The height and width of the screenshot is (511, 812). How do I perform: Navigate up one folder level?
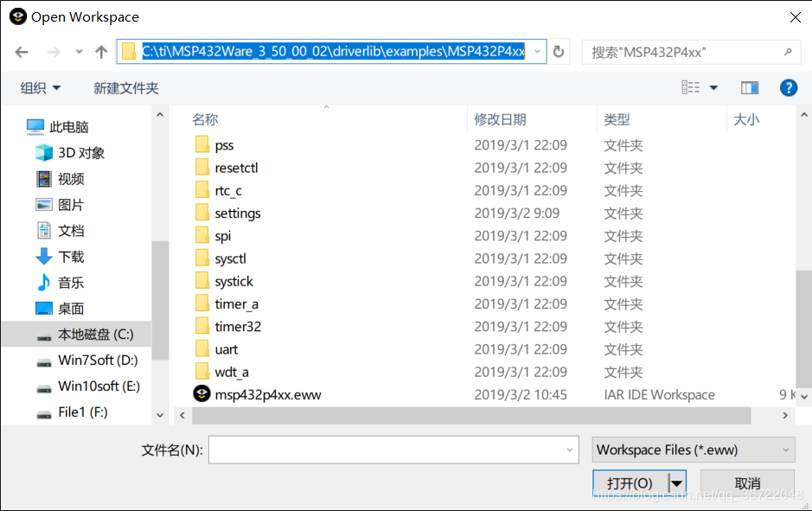[101, 52]
